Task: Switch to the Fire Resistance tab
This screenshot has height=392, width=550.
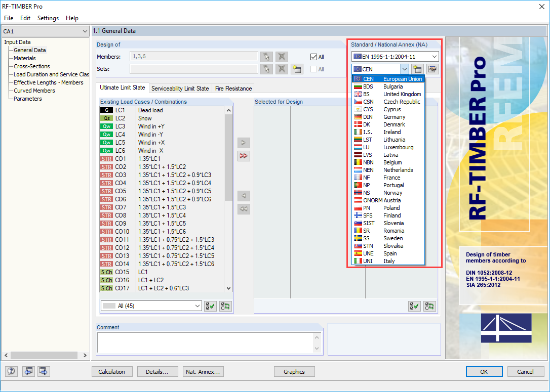Action: (233, 88)
